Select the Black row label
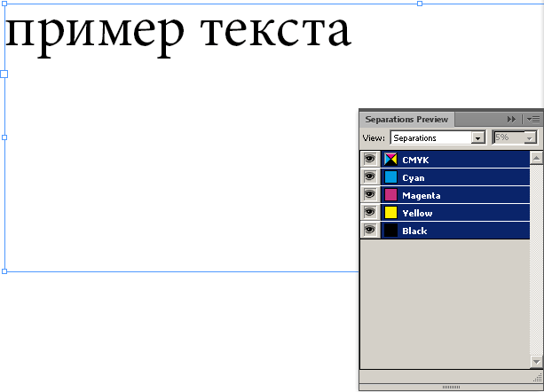Screen dimensions: 544x392 pyautogui.click(x=414, y=231)
